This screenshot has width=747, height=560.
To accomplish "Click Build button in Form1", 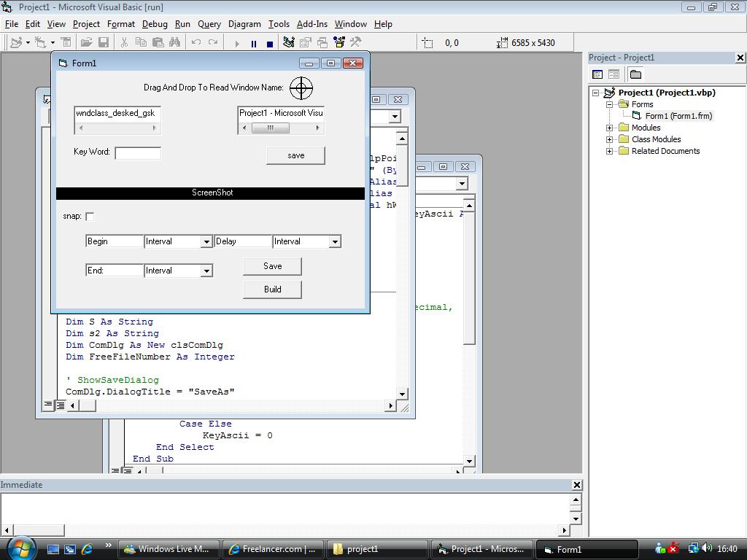I will (x=273, y=289).
